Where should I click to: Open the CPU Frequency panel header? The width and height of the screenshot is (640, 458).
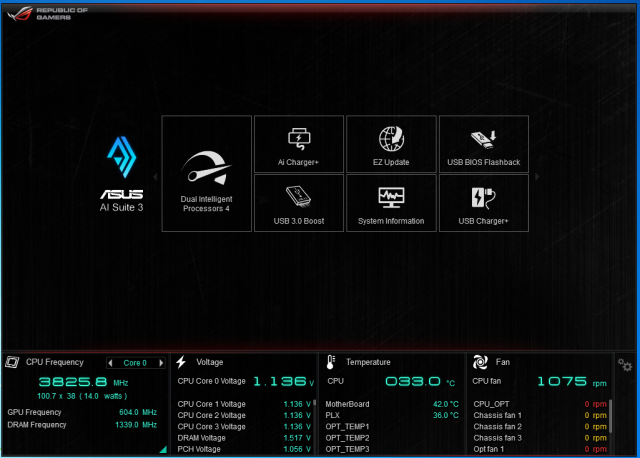point(55,362)
